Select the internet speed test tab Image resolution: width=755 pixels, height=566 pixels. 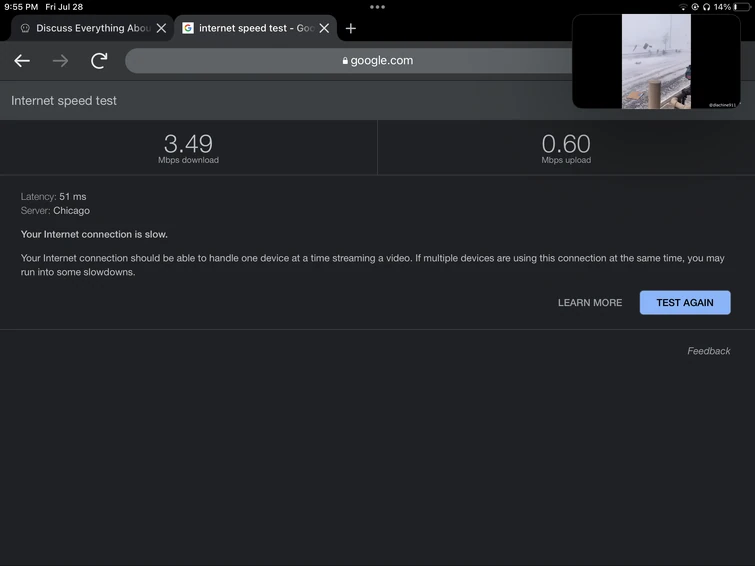256,28
